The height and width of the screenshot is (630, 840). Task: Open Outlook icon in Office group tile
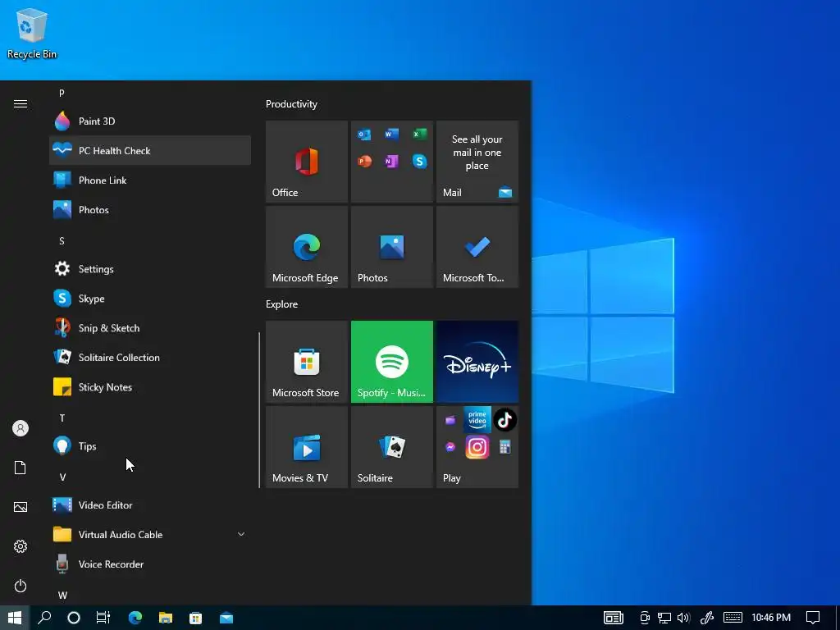[x=364, y=134]
